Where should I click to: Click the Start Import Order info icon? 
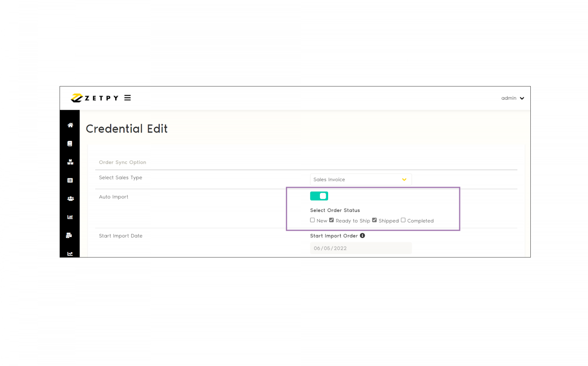(362, 236)
